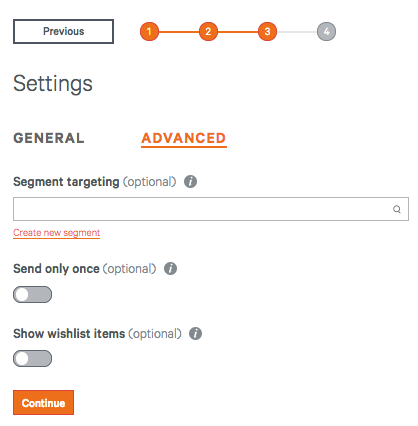The width and height of the screenshot is (418, 426).
Task: Open info tooltip for Show wishlist items
Action: pos(195,333)
